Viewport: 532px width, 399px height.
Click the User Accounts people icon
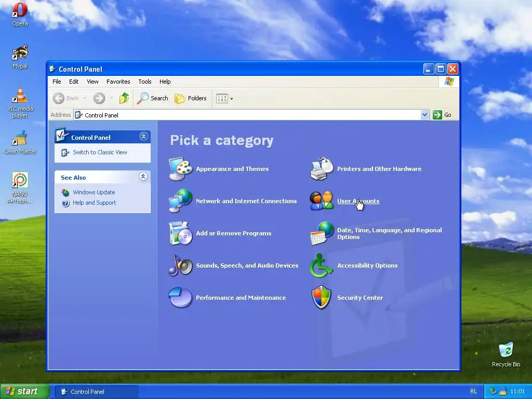[322, 201]
